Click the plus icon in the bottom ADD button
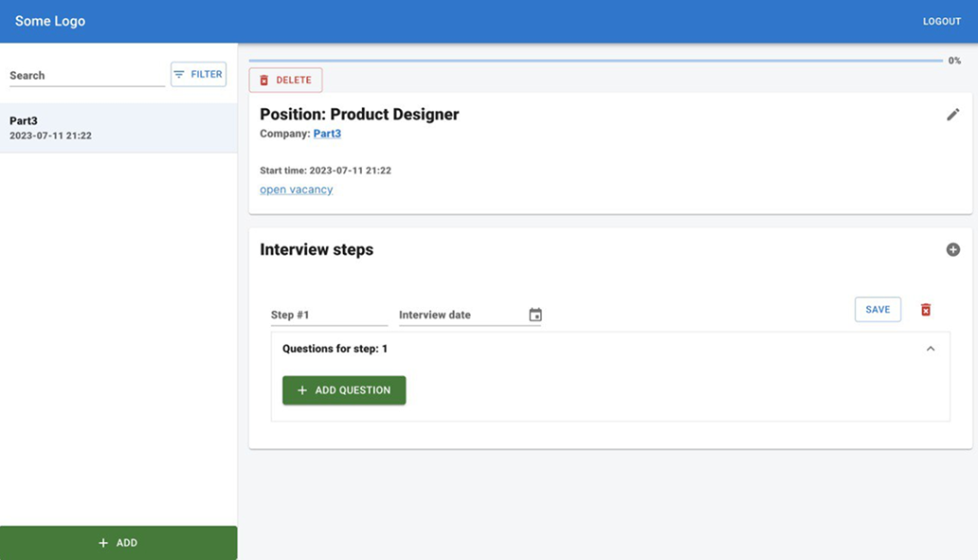 click(102, 542)
